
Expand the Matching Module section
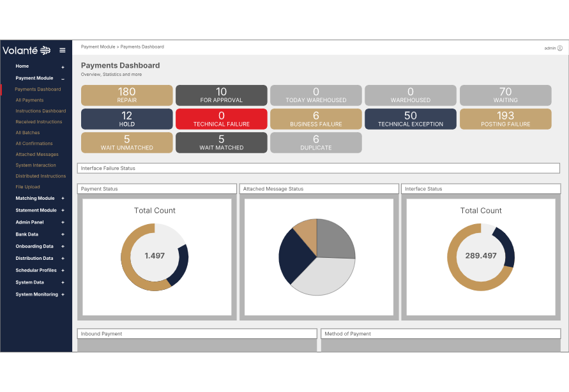pyautogui.click(x=63, y=199)
